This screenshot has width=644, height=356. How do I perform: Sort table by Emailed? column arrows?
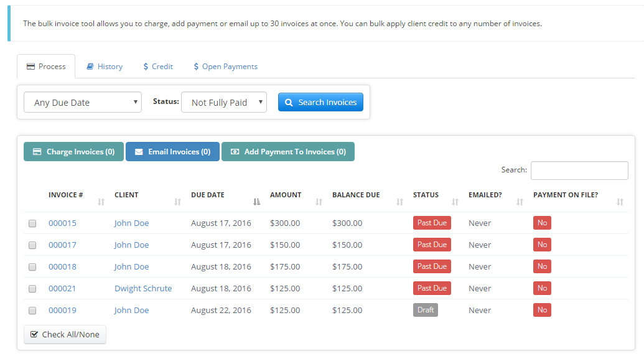pyautogui.click(x=520, y=202)
